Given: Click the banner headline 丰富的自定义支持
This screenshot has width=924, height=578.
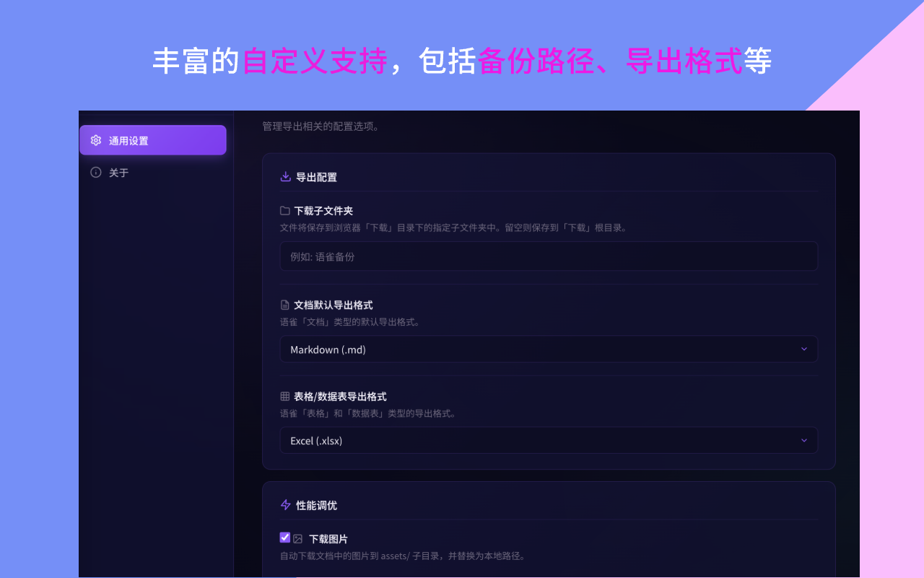Looking at the screenshot, I should click(x=462, y=61).
